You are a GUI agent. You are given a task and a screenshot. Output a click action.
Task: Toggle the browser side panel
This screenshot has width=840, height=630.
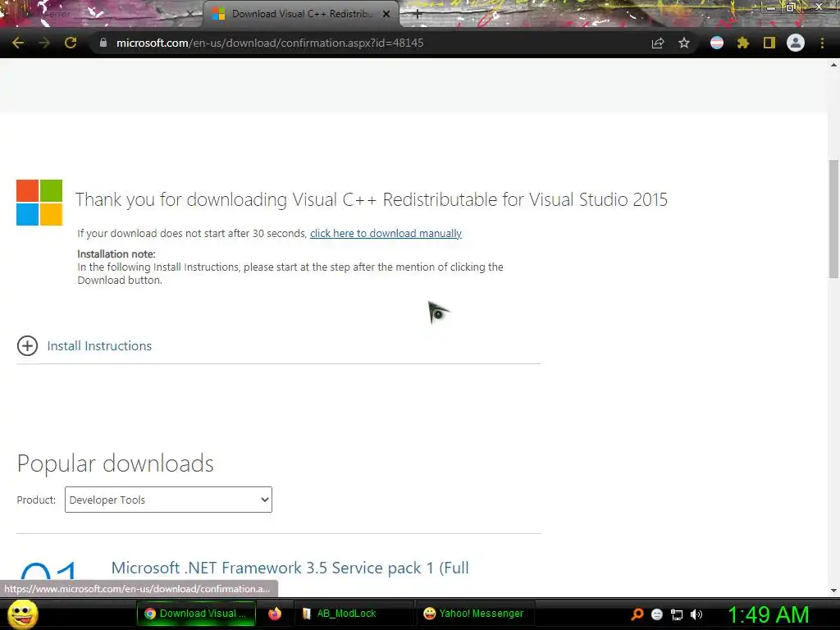[x=769, y=43]
